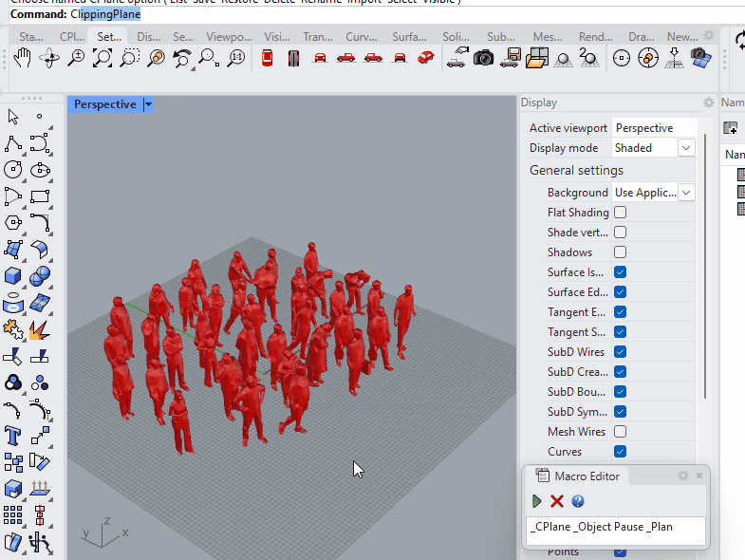Click the macro text editing field

[x=616, y=531]
